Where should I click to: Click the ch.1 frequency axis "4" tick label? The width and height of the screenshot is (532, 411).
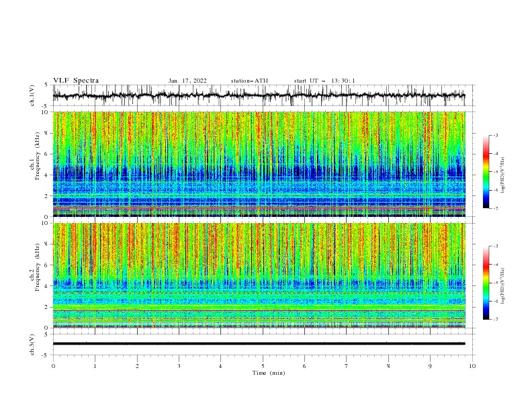pos(47,175)
